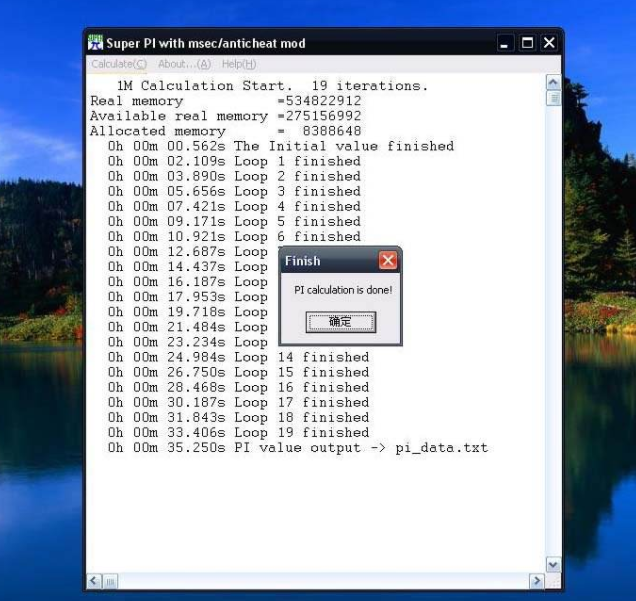
Task: Click the horizontal scrollbar right arrow
Action: 537,581
